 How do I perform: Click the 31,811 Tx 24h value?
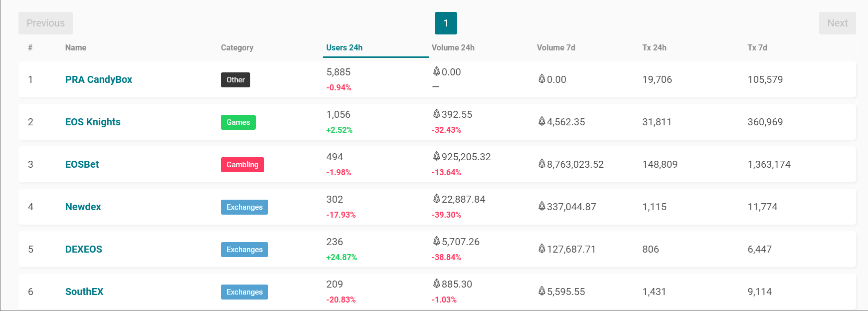point(657,122)
